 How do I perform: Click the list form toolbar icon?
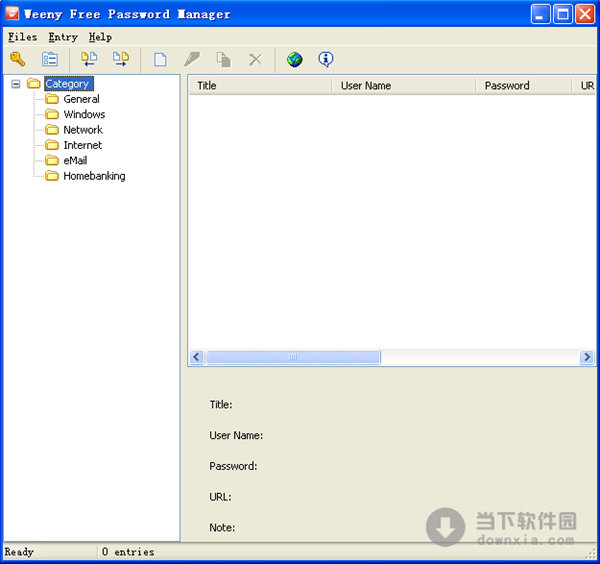pos(49,60)
